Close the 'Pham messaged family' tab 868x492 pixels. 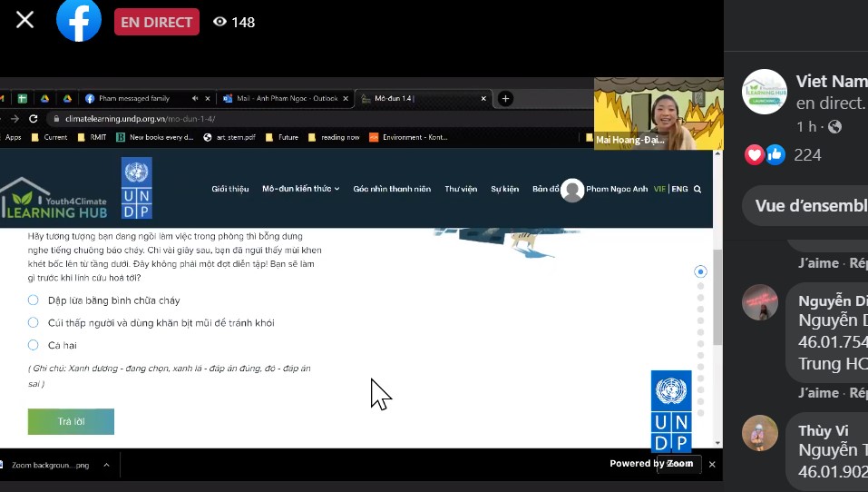pos(208,99)
